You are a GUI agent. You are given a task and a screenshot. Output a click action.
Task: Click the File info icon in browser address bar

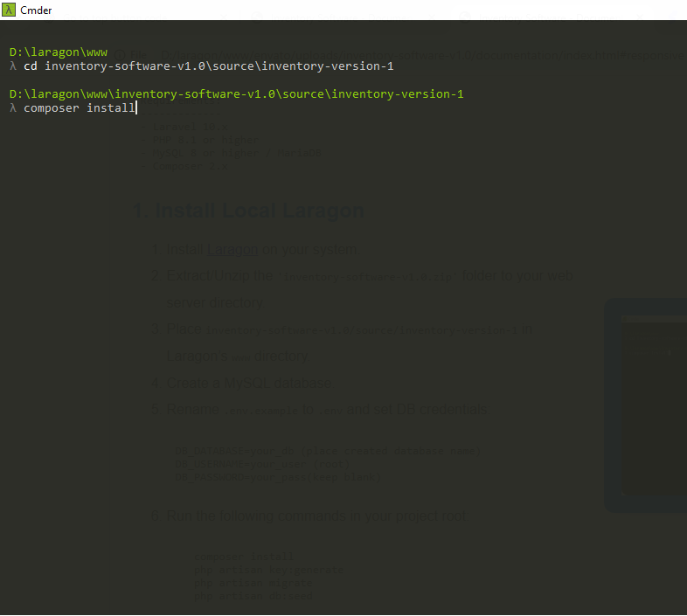tap(120, 55)
